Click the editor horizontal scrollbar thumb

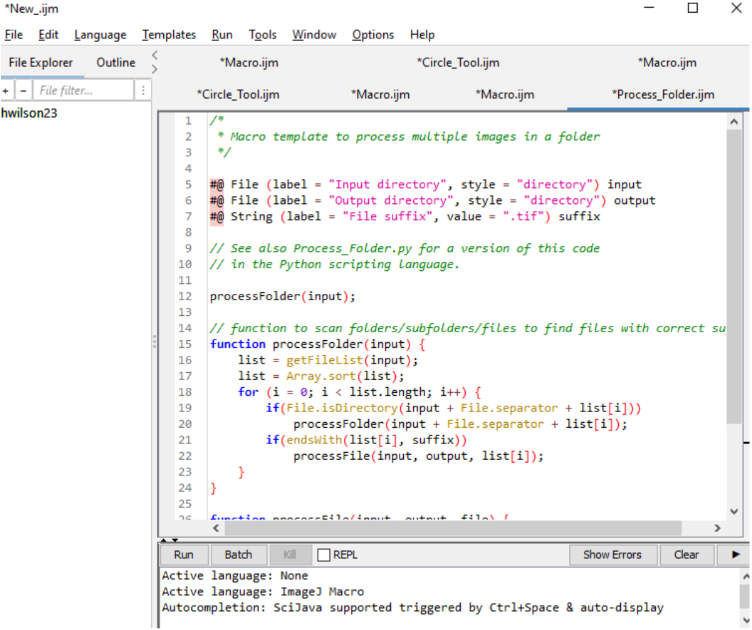point(453,528)
